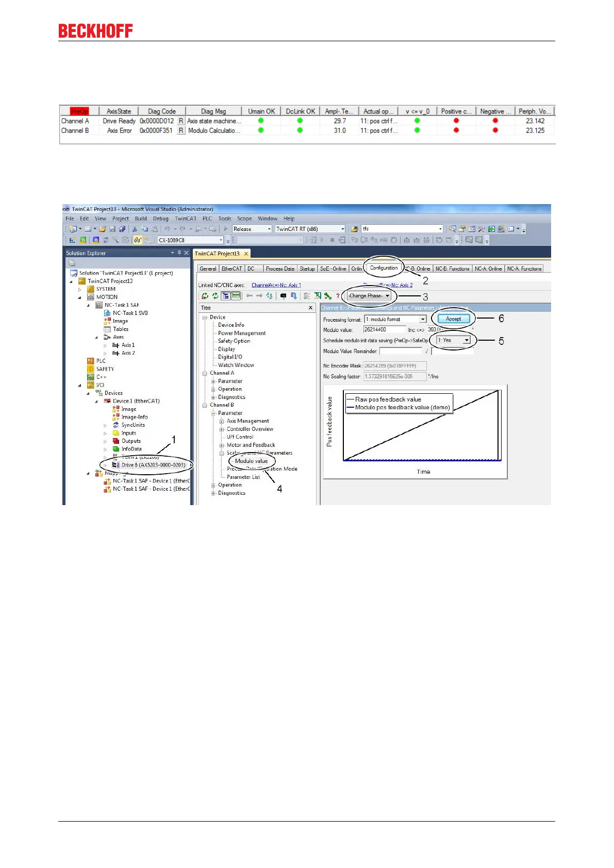Screen dimensions: 614x868
Task: Click the blue download arrow icon in drive toolbar
Action: (x=293, y=296)
